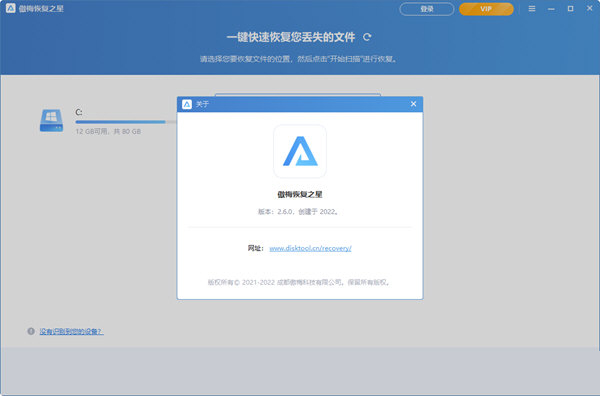Click the small logo in 关于 title bar
Viewport: 600px width, 396px height.
pos(187,104)
